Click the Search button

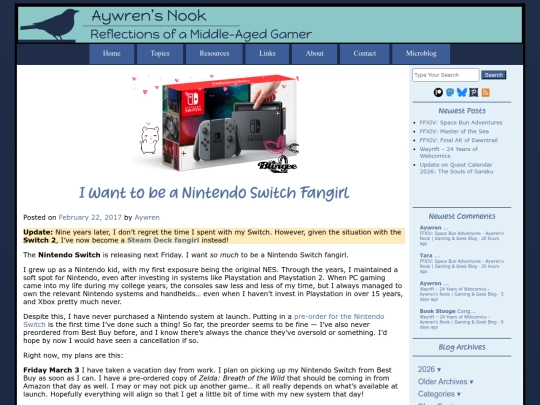coord(494,75)
